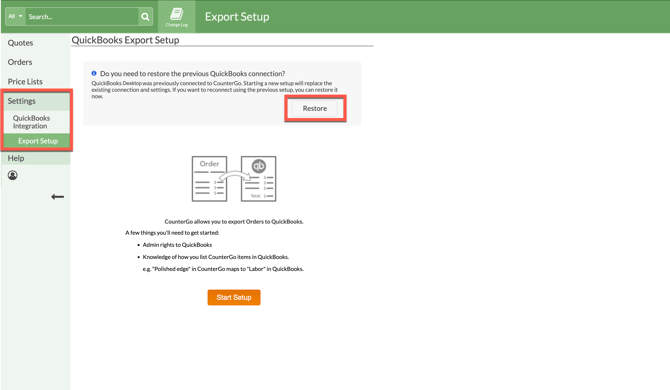This screenshot has width=670, height=390.
Task: Expand the Settings sidebar section
Action: pyautogui.click(x=36, y=101)
